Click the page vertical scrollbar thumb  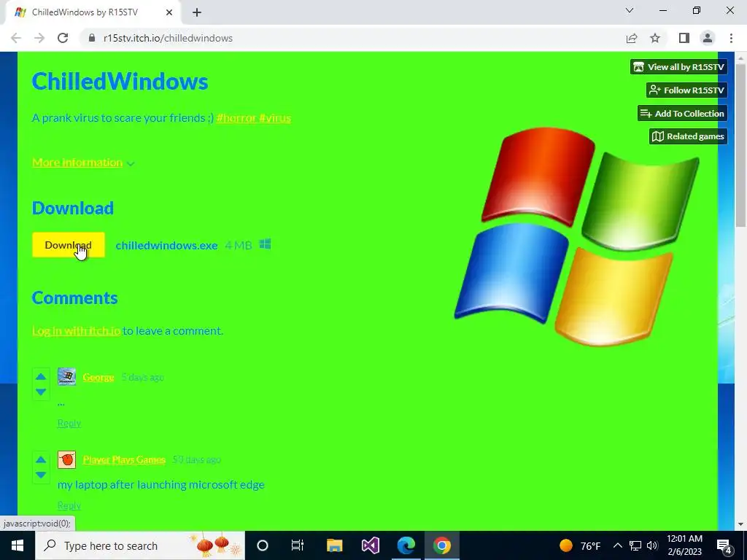tap(740, 145)
